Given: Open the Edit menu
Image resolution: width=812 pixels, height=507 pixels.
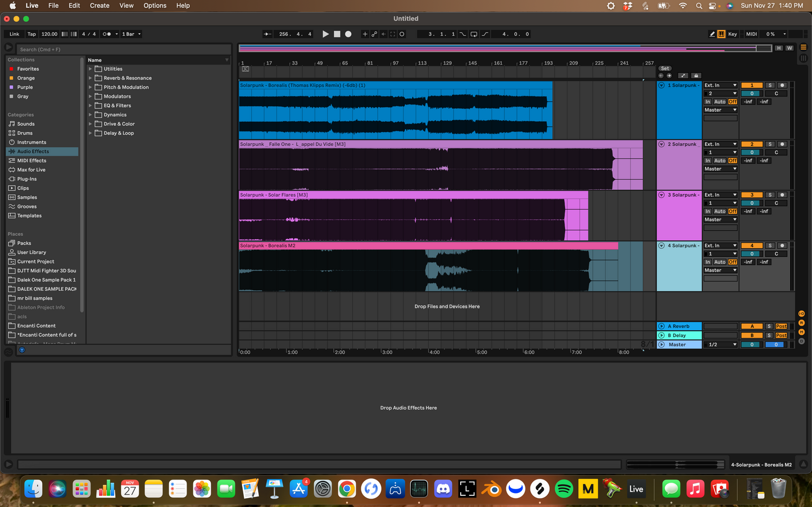Looking at the screenshot, I should 74,6.
